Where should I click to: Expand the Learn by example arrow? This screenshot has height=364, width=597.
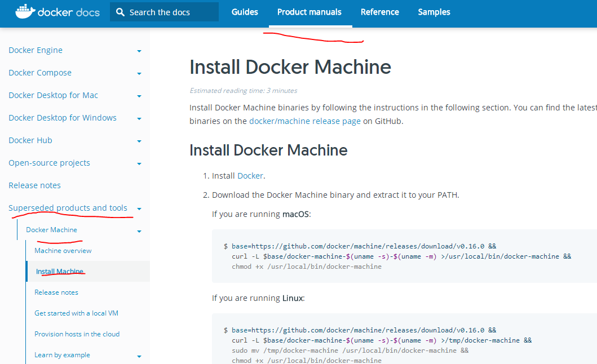139,356
